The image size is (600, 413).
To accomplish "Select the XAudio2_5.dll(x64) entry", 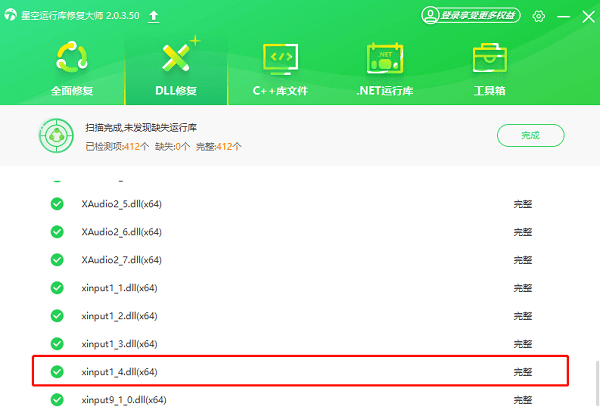I will (x=121, y=204).
